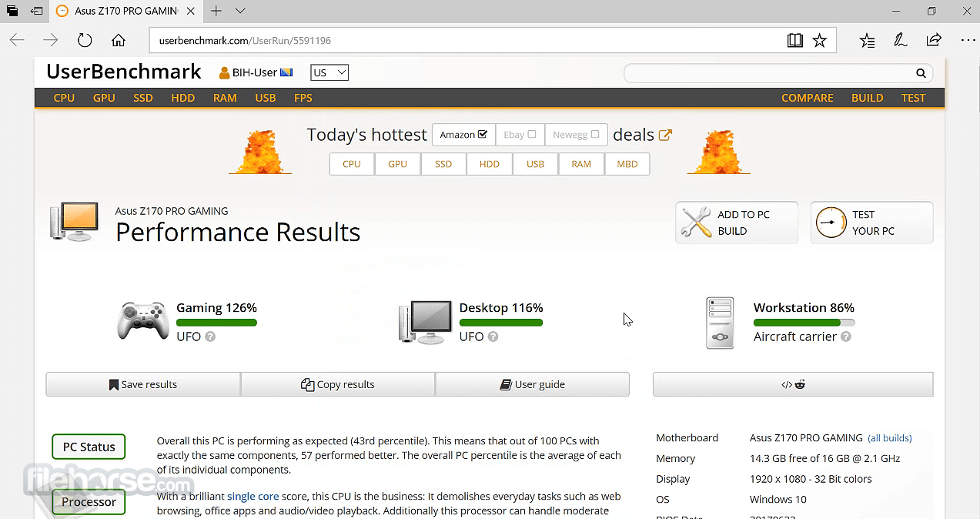The height and width of the screenshot is (519, 980).
Task: Click the search magnifier icon
Action: click(921, 73)
